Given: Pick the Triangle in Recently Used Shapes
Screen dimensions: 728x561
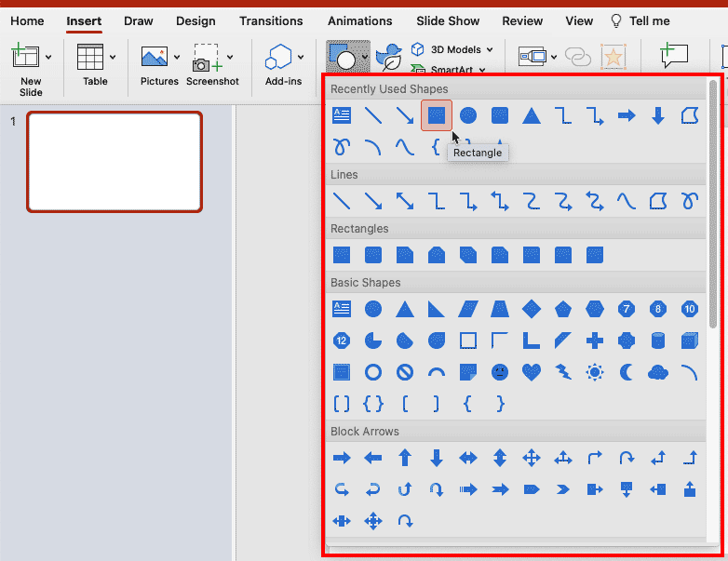Looking at the screenshot, I should pyautogui.click(x=532, y=115).
